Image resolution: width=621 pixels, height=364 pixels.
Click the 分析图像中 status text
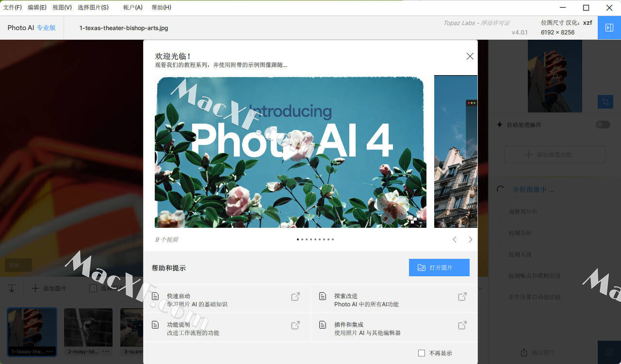point(533,190)
